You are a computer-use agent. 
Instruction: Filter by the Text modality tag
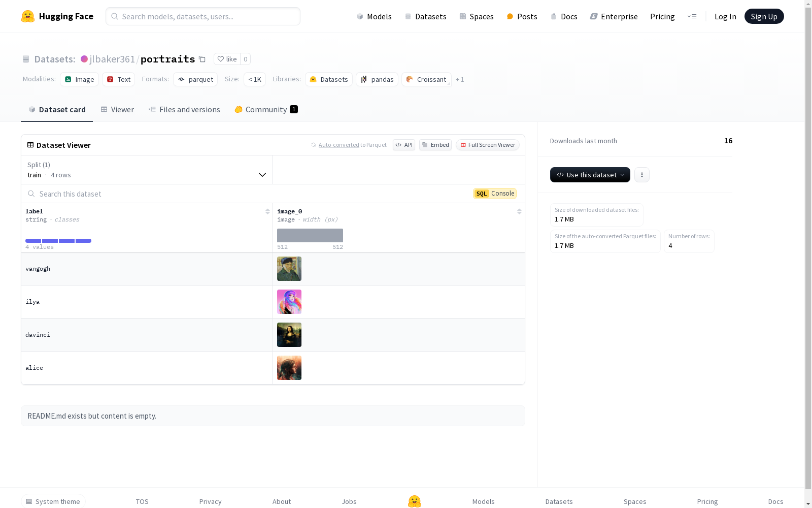[119, 79]
